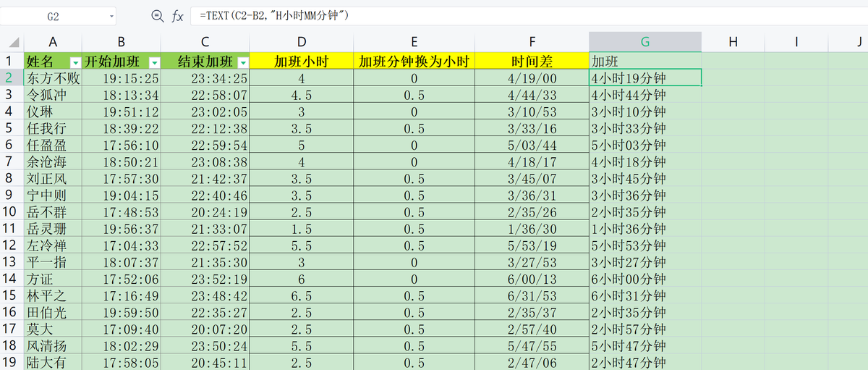Viewport: 868px width, 370px height.
Task: Click result cell 4小时19分钟
Action: pyautogui.click(x=645, y=77)
